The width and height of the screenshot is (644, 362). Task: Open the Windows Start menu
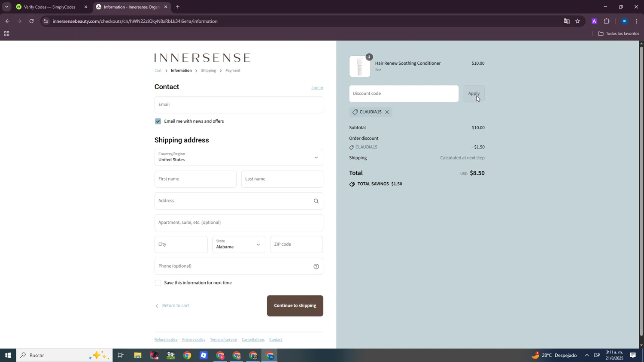click(x=8, y=355)
